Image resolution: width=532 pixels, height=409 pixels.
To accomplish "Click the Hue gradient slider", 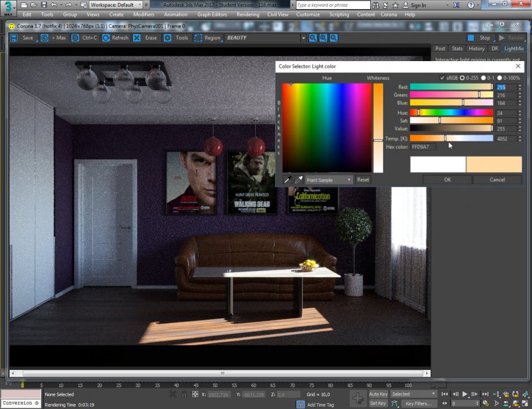I will [452, 113].
